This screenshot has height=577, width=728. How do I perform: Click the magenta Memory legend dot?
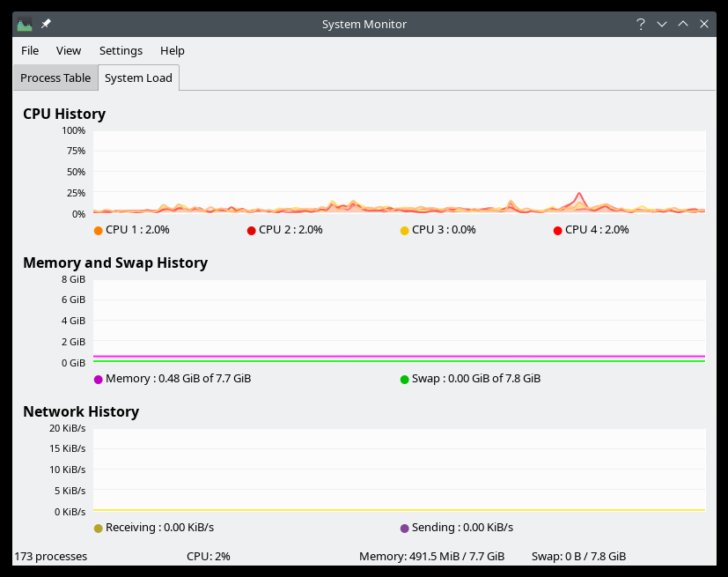(x=98, y=380)
